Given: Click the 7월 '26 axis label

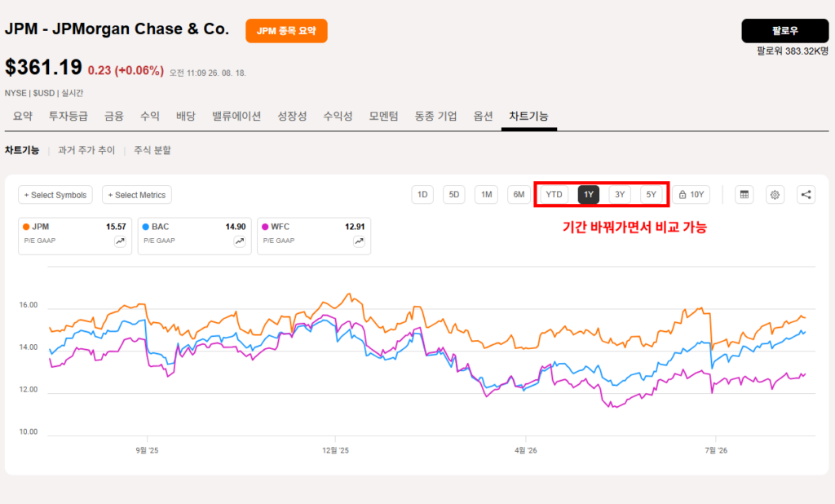Looking at the screenshot, I should [x=716, y=450].
